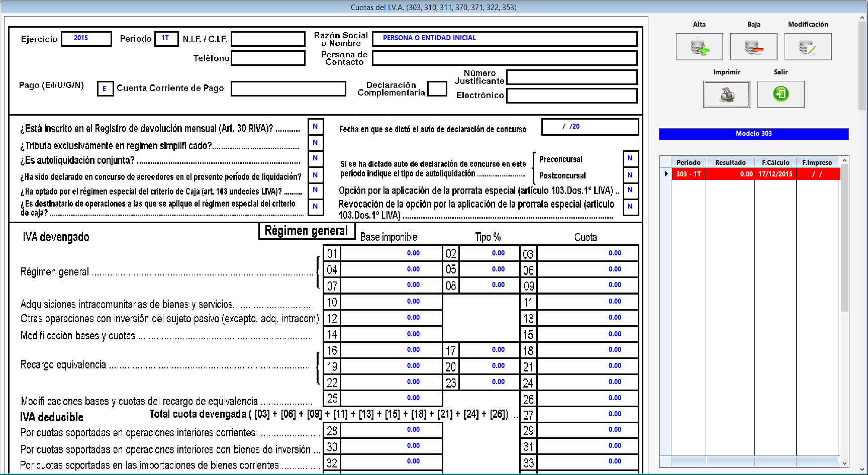
Task: Click the 17/12/2015 calculation date cell
Action: [776, 174]
